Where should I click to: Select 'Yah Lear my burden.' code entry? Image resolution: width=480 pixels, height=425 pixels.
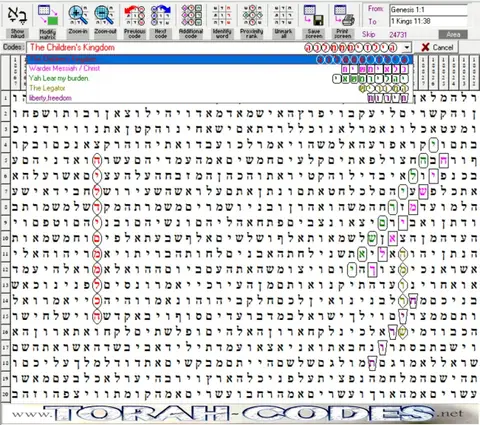(x=219, y=79)
